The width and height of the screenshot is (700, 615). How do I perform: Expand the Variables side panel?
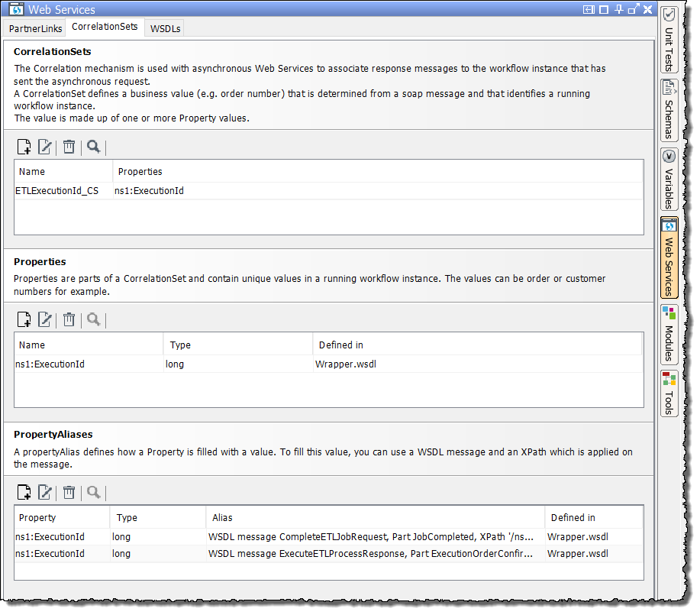669,180
